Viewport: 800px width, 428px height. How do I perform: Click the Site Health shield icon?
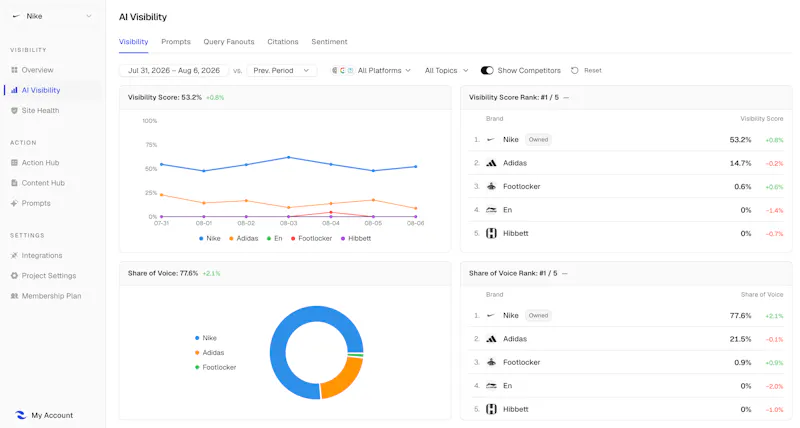14,111
